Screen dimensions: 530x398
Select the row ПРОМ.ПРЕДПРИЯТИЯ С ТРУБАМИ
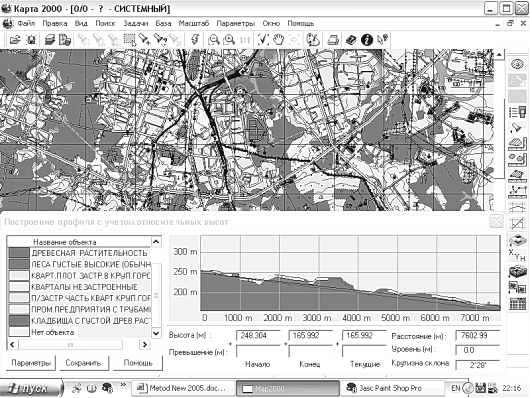[79, 309]
